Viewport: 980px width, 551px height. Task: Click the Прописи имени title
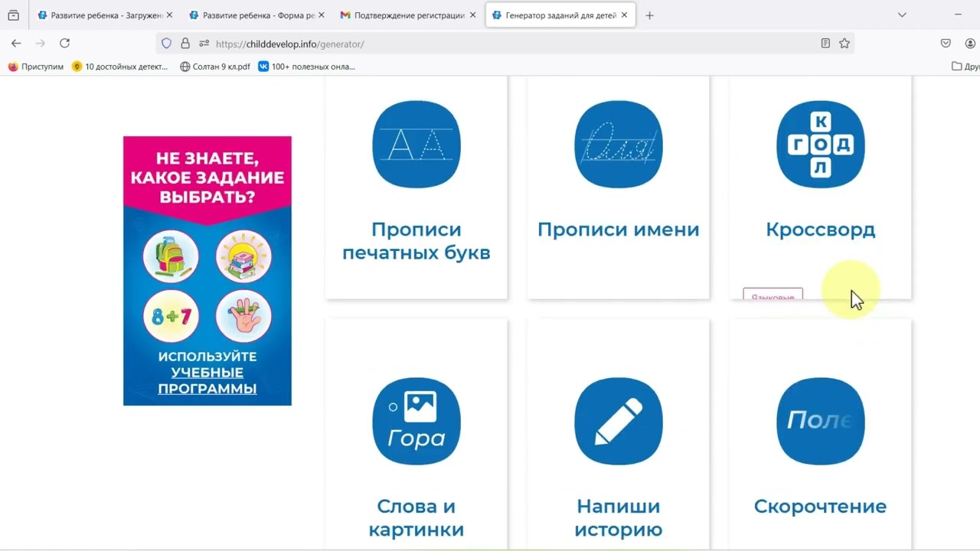click(x=619, y=230)
